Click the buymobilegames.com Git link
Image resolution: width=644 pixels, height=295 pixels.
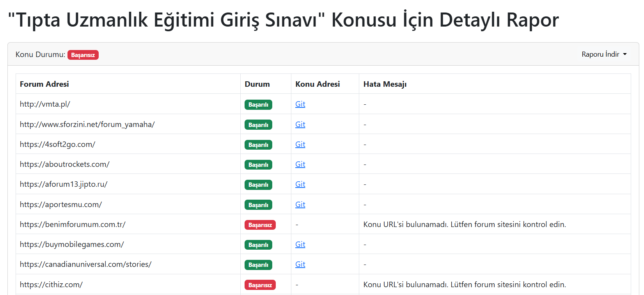pos(300,245)
